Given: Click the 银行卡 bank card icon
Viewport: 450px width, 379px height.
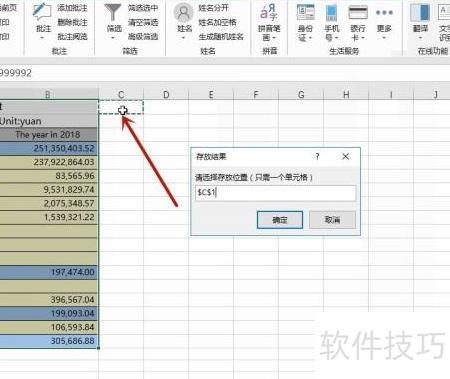Looking at the screenshot, I should (358, 13).
